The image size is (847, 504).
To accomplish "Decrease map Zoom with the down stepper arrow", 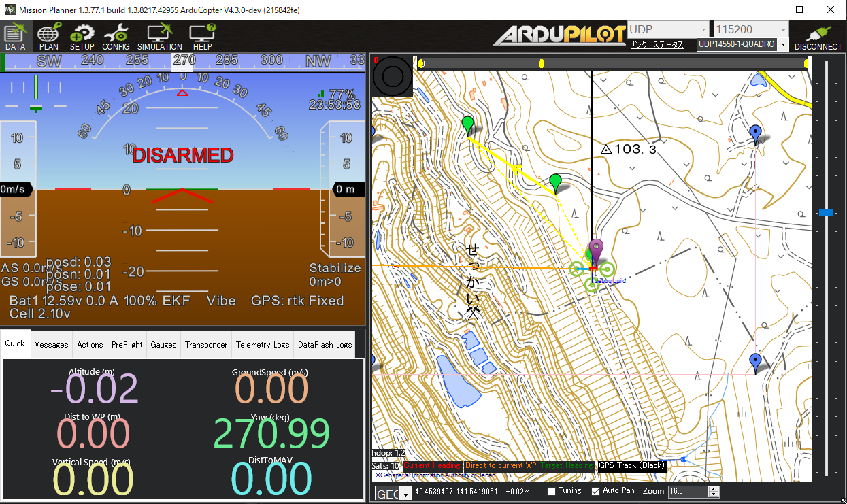I will pos(714,494).
